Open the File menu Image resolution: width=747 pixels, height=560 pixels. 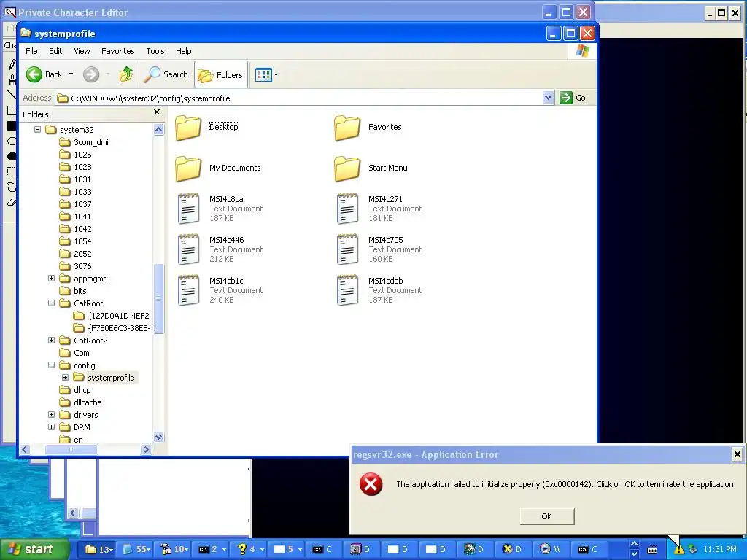click(31, 51)
